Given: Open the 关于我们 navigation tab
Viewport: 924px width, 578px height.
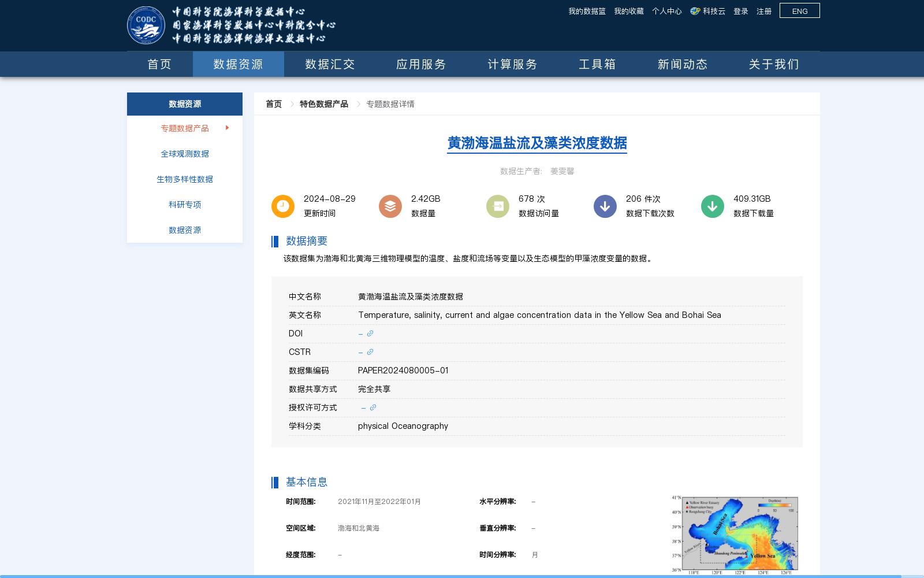Looking at the screenshot, I should 774,64.
